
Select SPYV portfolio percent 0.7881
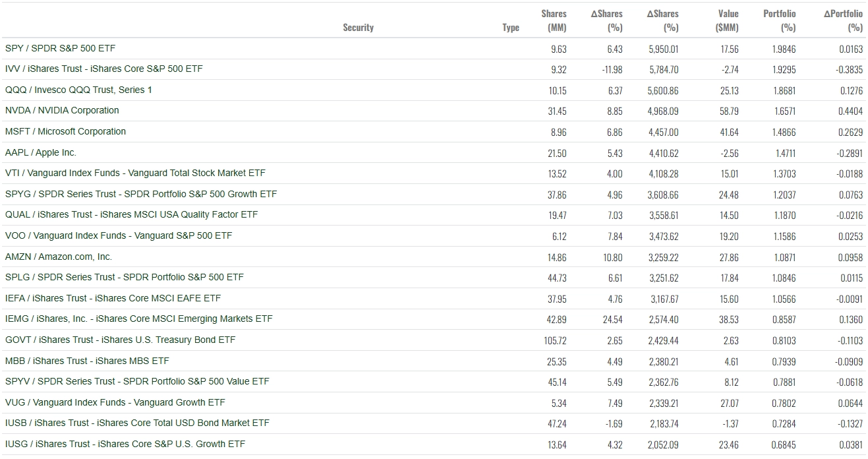[x=784, y=382]
